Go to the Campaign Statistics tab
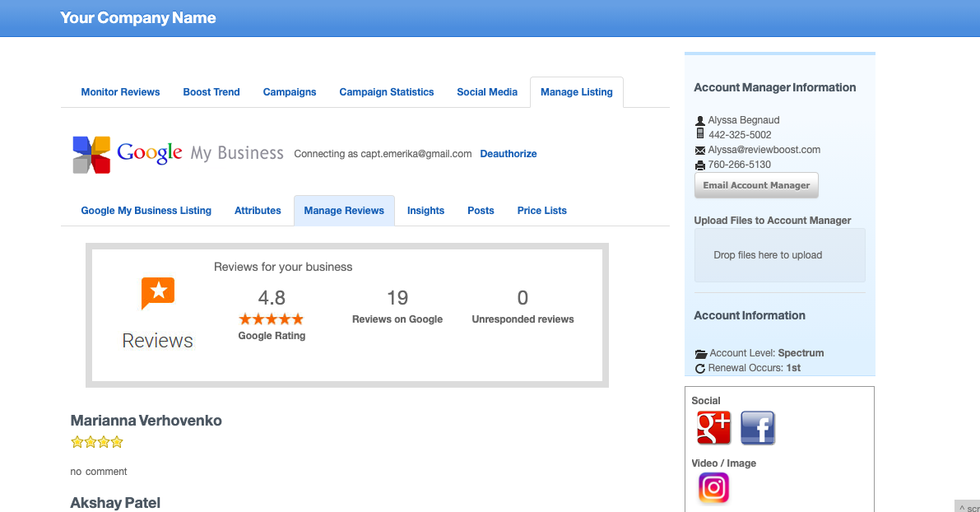 tap(386, 92)
